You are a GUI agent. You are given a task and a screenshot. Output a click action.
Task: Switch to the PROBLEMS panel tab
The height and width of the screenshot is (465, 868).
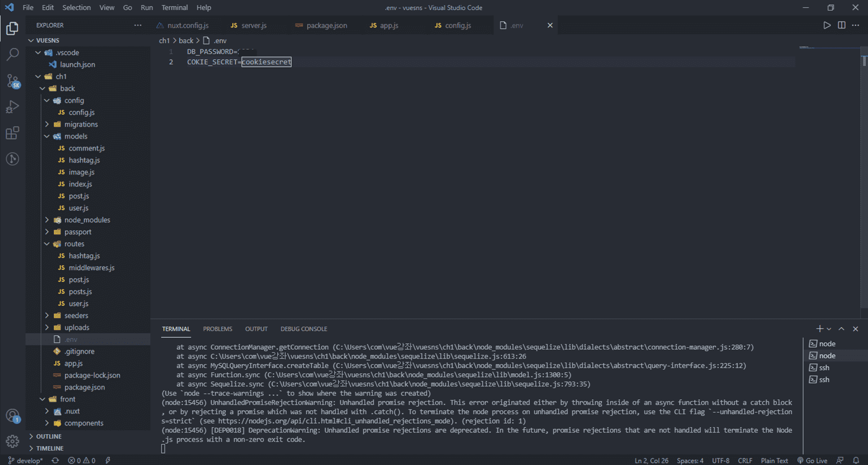click(217, 329)
